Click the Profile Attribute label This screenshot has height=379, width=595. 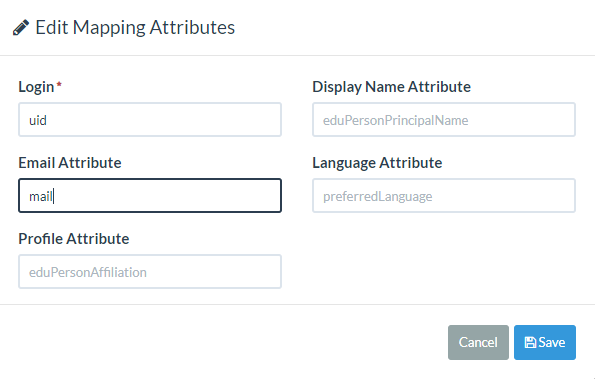tap(74, 239)
